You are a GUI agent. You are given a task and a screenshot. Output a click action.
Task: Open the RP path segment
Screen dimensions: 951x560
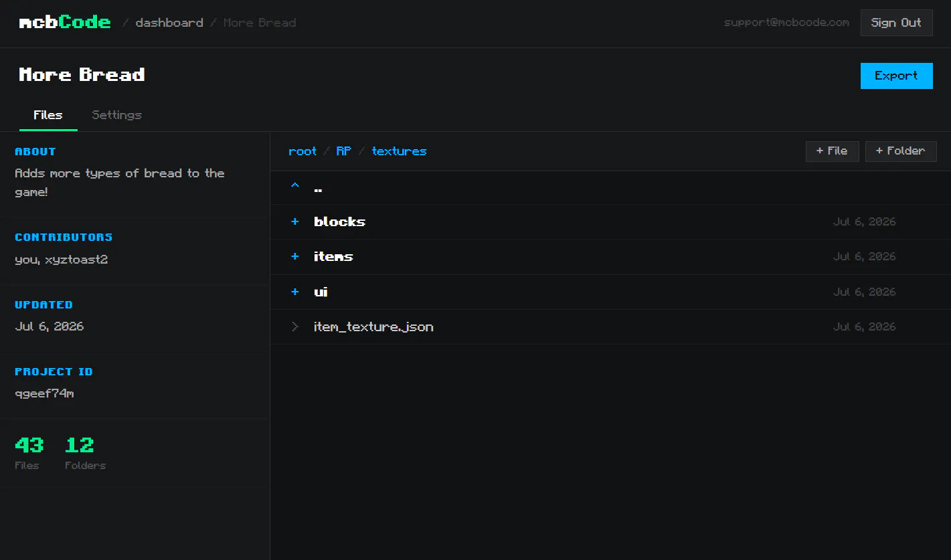coord(344,151)
